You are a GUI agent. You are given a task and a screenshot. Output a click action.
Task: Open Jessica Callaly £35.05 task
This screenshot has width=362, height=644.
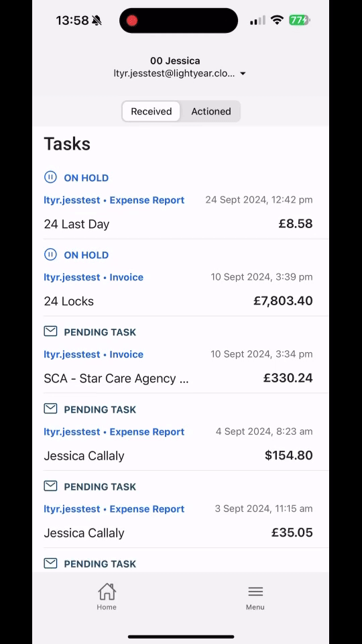pyautogui.click(x=180, y=509)
